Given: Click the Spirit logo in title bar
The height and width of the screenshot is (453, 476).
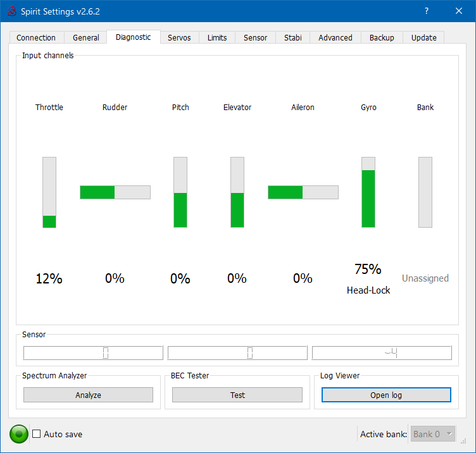Looking at the screenshot, I should pos(11,11).
